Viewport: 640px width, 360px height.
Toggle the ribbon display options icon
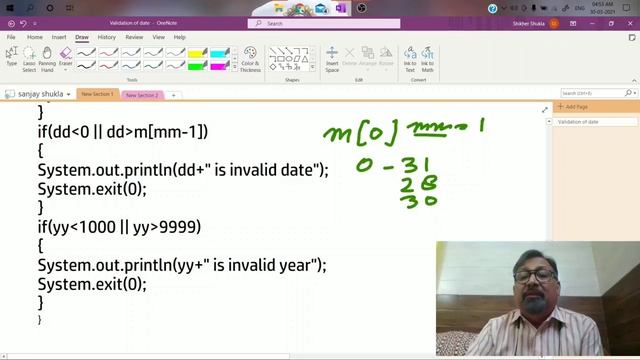tap(573, 24)
